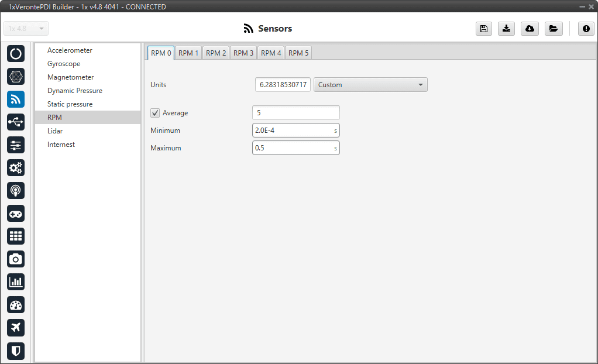Open the airplane sidebar icon

[16, 328]
